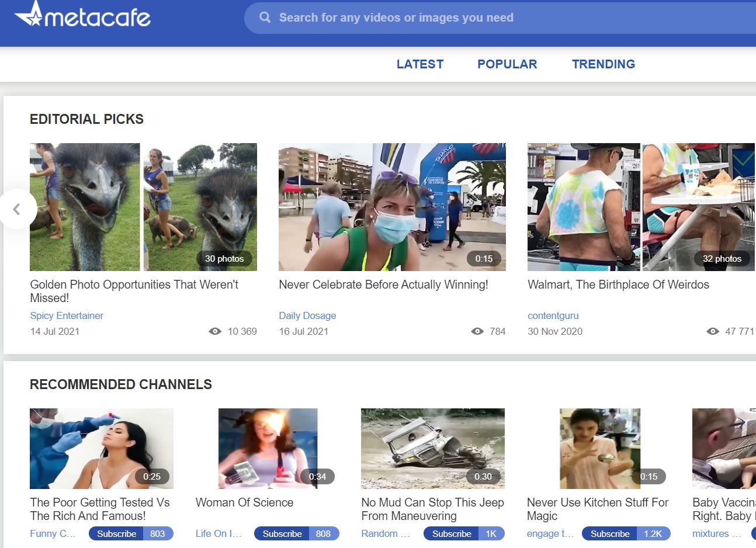Open the engage t... channel link

pos(550,533)
